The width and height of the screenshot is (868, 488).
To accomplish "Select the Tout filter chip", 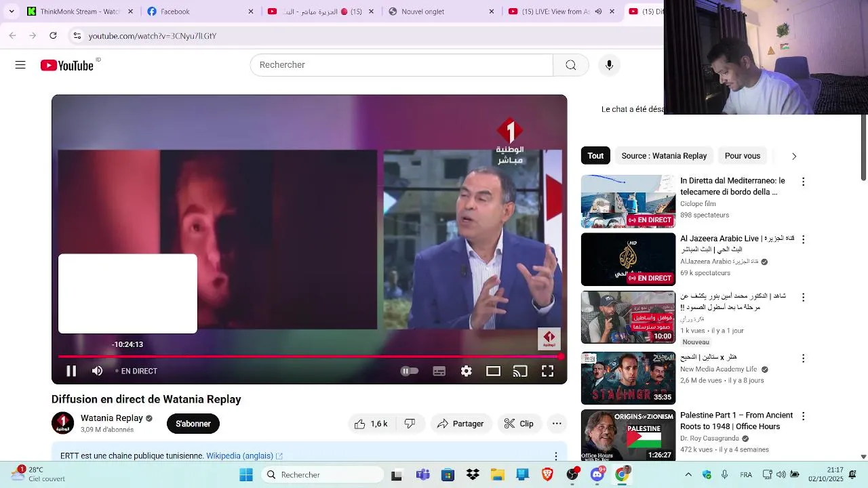I will (595, 156).
